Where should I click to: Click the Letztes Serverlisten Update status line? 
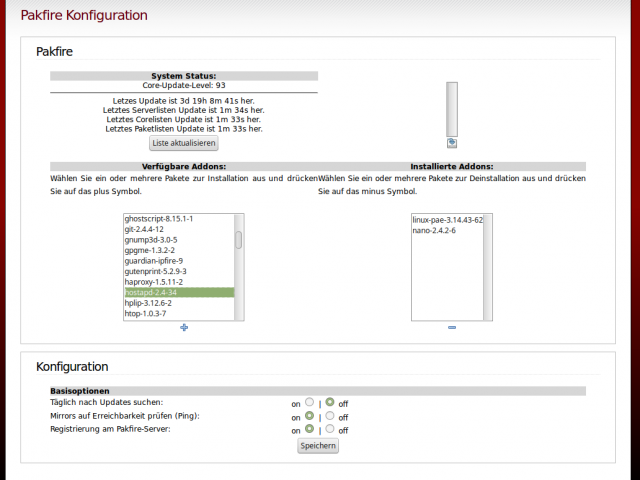184,110
